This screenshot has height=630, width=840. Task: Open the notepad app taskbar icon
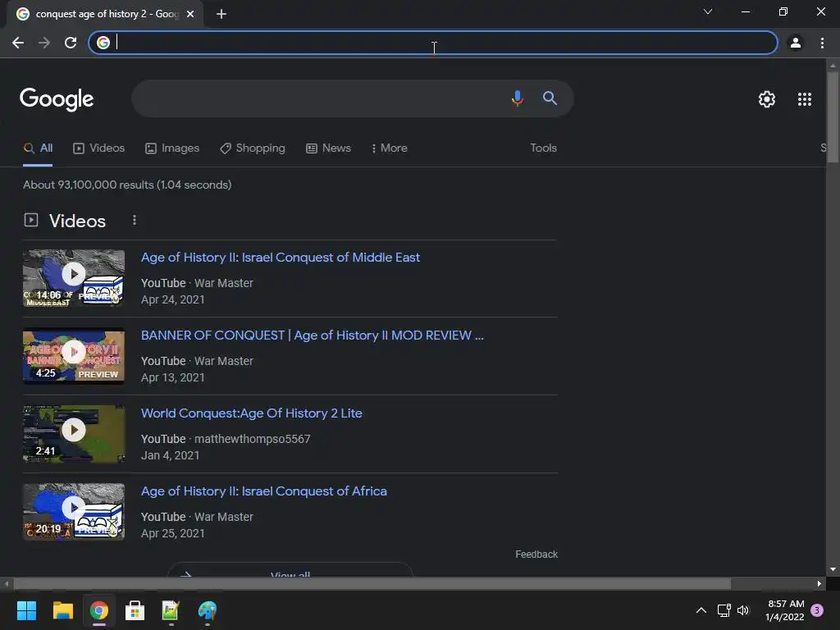tap(171, 610)
